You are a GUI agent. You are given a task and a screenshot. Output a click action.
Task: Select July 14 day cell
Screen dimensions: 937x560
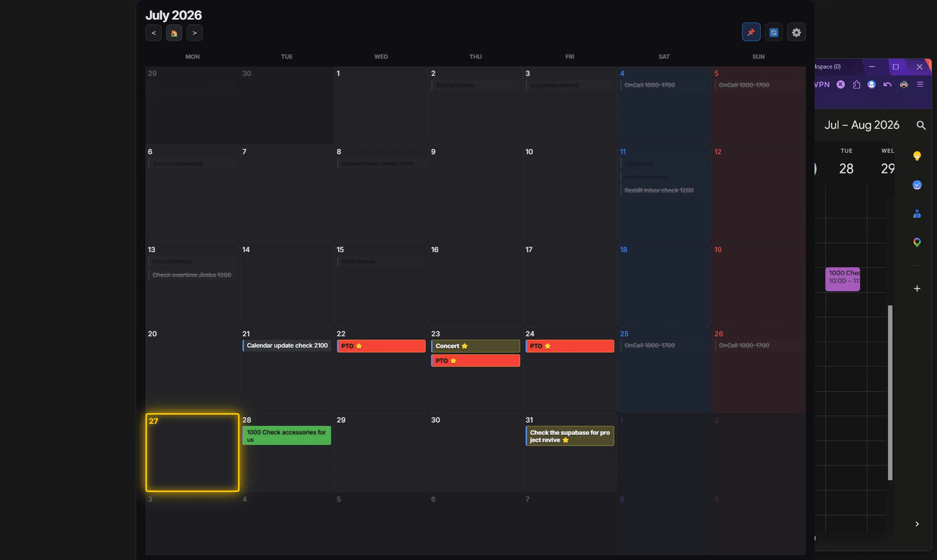(x=287, y=284)
